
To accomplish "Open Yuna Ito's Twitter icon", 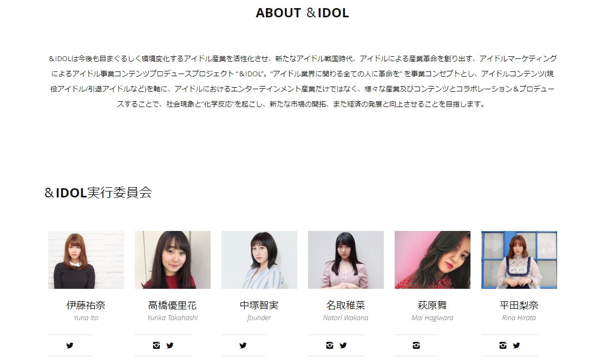I will [x=70, y=346].
